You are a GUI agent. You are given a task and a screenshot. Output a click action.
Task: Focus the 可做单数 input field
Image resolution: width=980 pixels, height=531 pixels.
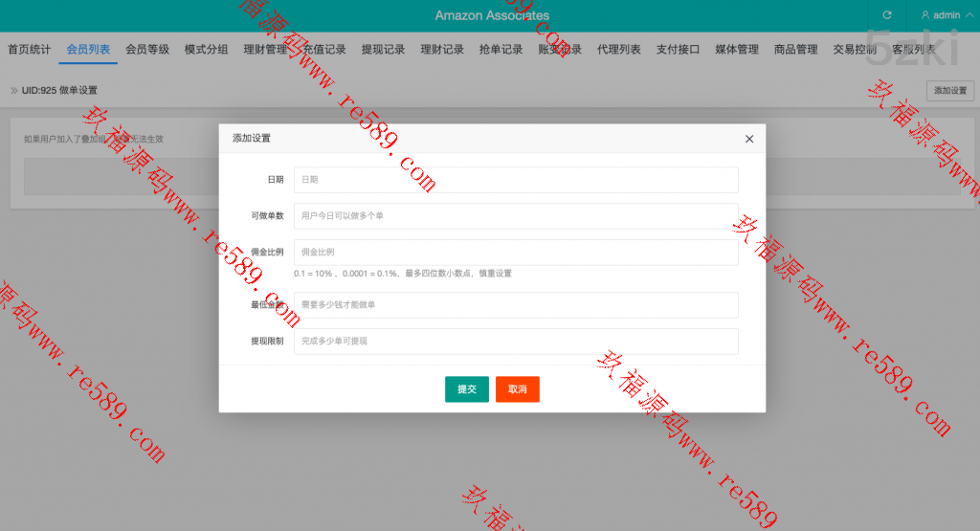click(516, 216)
